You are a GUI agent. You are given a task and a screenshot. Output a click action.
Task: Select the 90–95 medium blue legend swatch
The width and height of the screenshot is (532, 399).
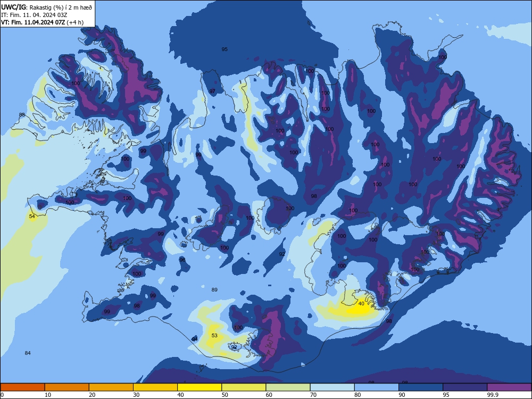point(421,387)
